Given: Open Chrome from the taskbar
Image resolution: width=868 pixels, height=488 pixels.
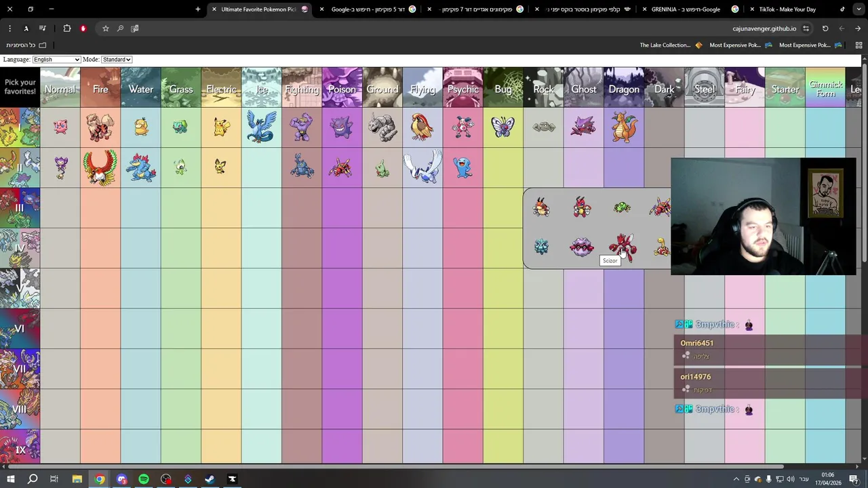Looking at the screenshot, I should [x=100, y=479].
